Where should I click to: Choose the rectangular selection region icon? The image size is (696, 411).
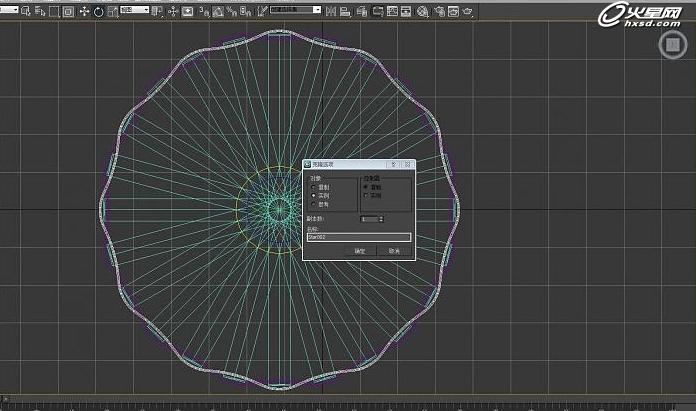[54, 11]
